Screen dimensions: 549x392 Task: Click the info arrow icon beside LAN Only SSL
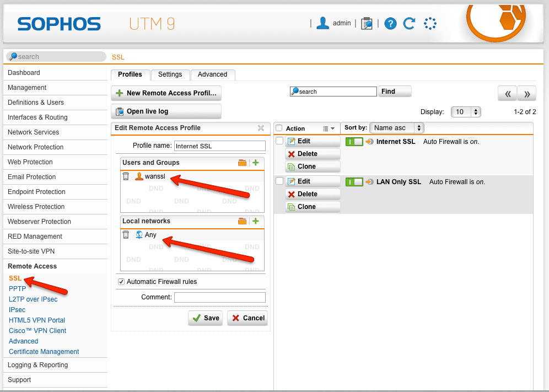point(369,182)
